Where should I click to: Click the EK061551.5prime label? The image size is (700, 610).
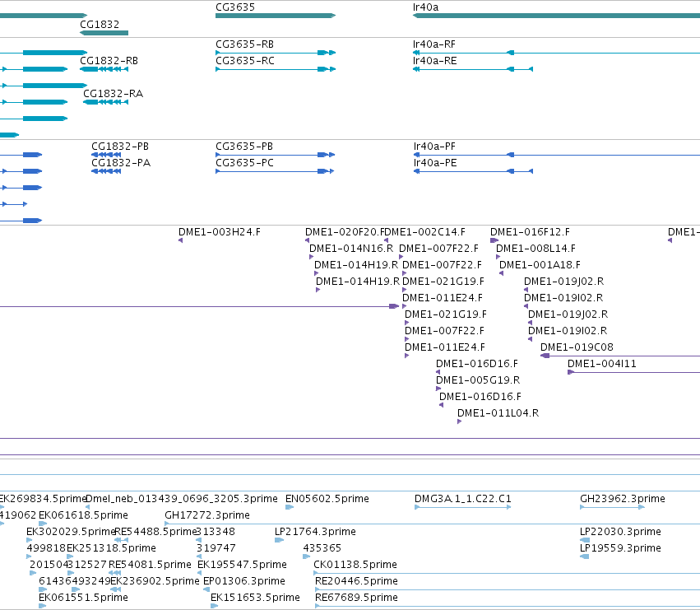coord(83,598)
